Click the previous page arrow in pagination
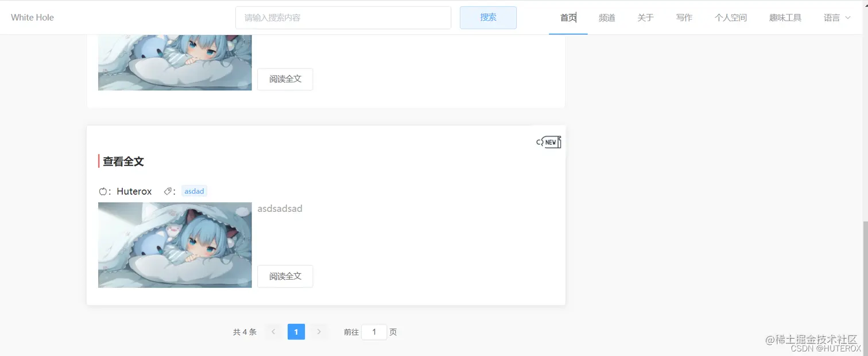Image resolution: width=868 pixels, height=356 pixels. point(273,331)
